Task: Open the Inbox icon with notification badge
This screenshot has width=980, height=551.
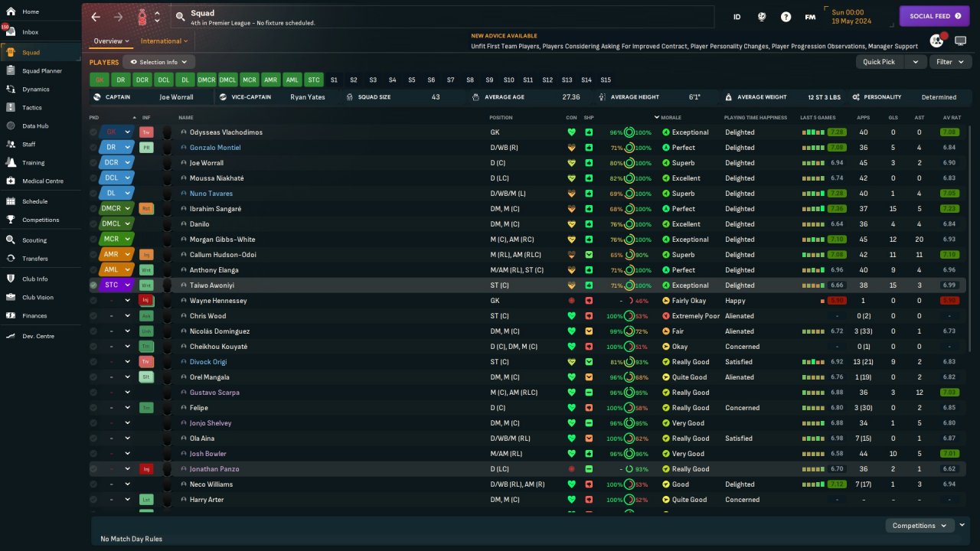Action: click(10, 31)
